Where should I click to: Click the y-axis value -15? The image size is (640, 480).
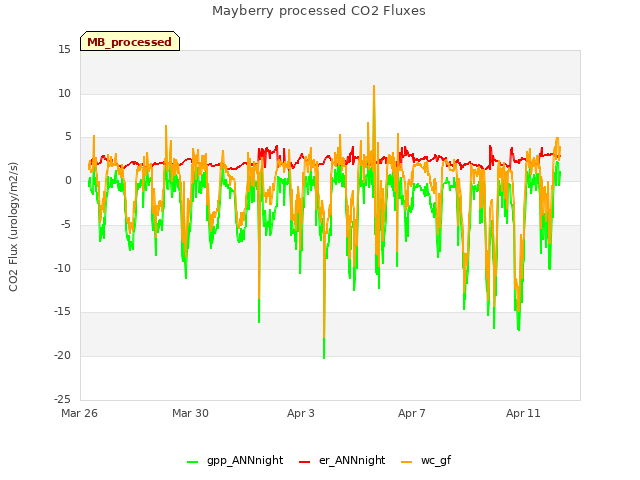tap(63, 311)
